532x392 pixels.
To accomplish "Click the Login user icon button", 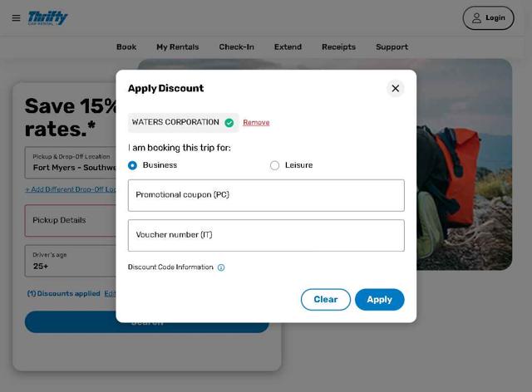I will (x=488, y=18).
